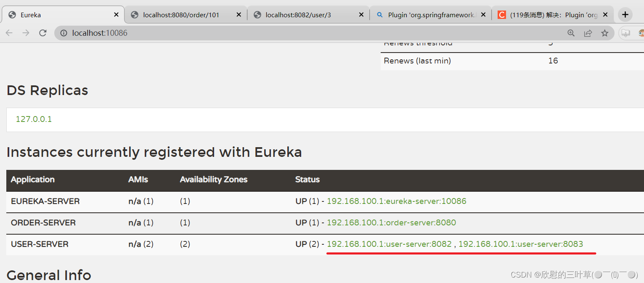Open the zoom magnifier icon in address bar
644x283 pixels.
pos(571,33)
